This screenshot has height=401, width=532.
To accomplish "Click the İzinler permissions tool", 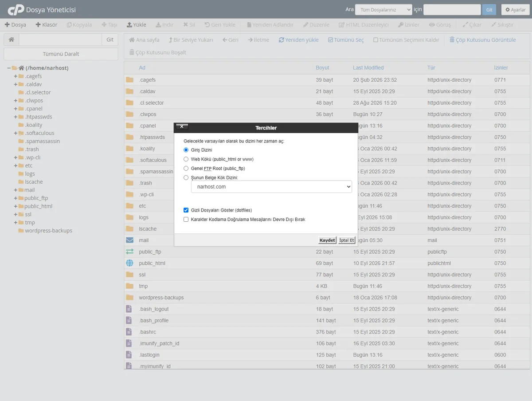I will tap(409, 25).
